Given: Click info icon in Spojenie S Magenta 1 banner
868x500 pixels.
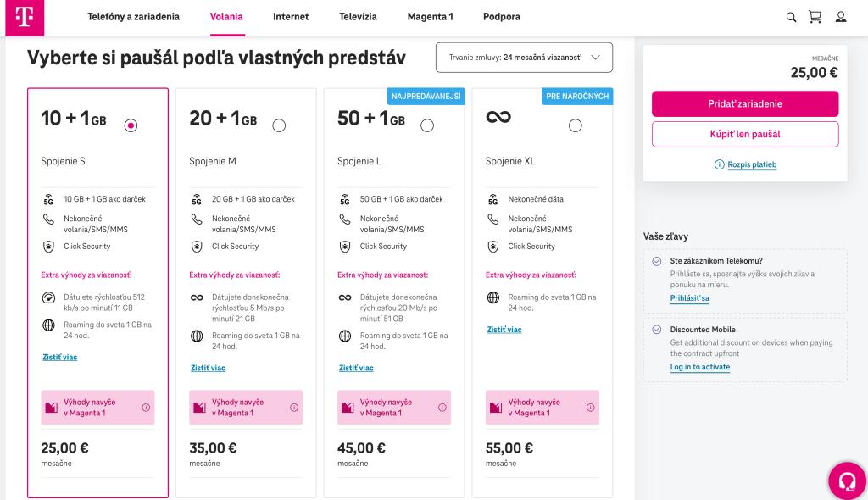Looking at the screenshot, I should click(146, 408).
